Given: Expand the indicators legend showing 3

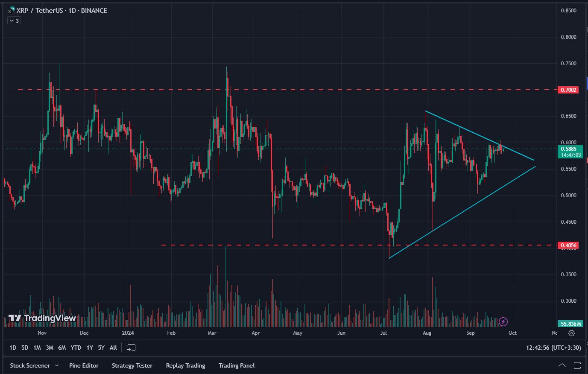Looking at the screenshot, I should coord(14,20).
